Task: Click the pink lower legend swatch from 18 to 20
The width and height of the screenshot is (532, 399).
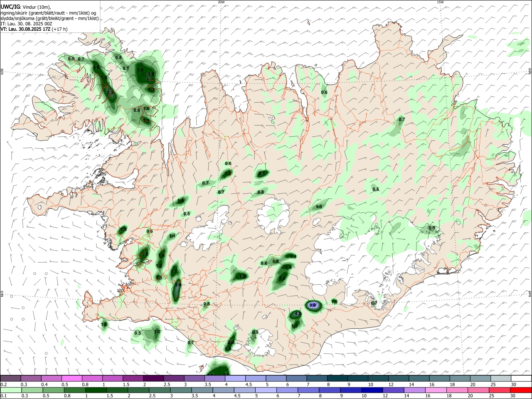Action: [457, 390]
